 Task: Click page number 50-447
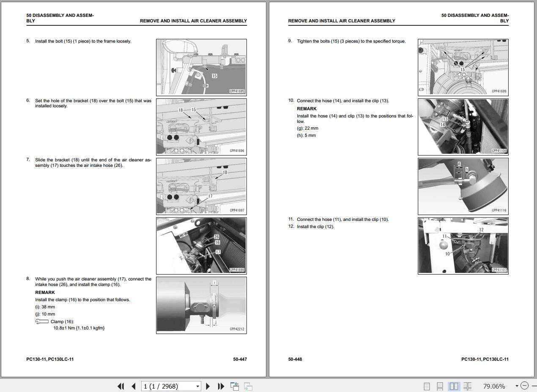(x=240, y=359)
